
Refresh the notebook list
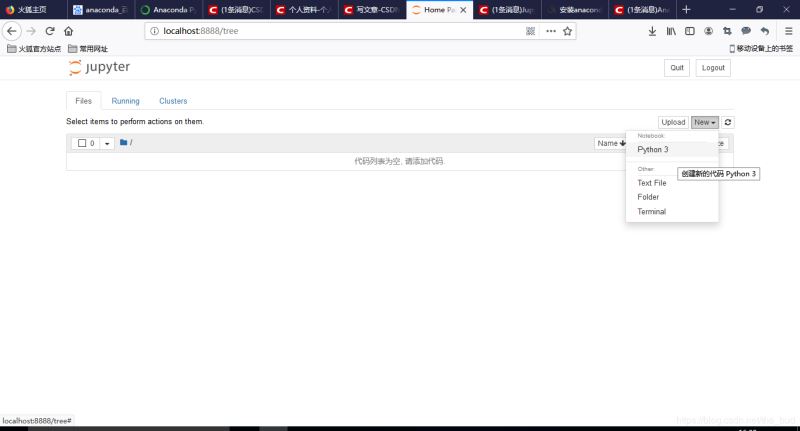pos(728,122)
